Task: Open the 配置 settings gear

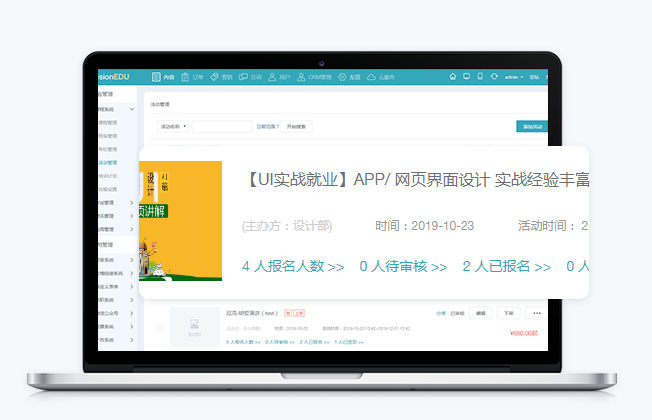Action: (349, 76)
